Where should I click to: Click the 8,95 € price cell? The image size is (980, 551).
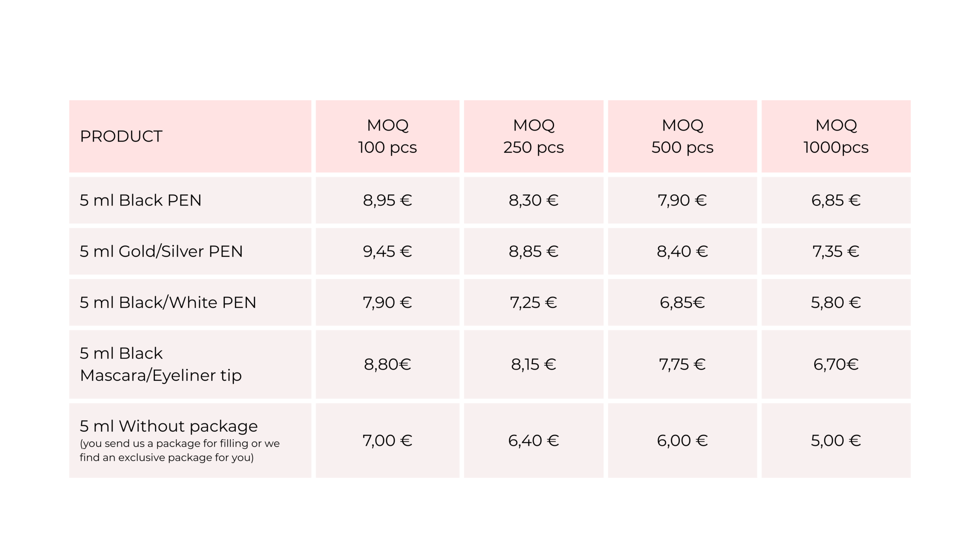point(387,201)
